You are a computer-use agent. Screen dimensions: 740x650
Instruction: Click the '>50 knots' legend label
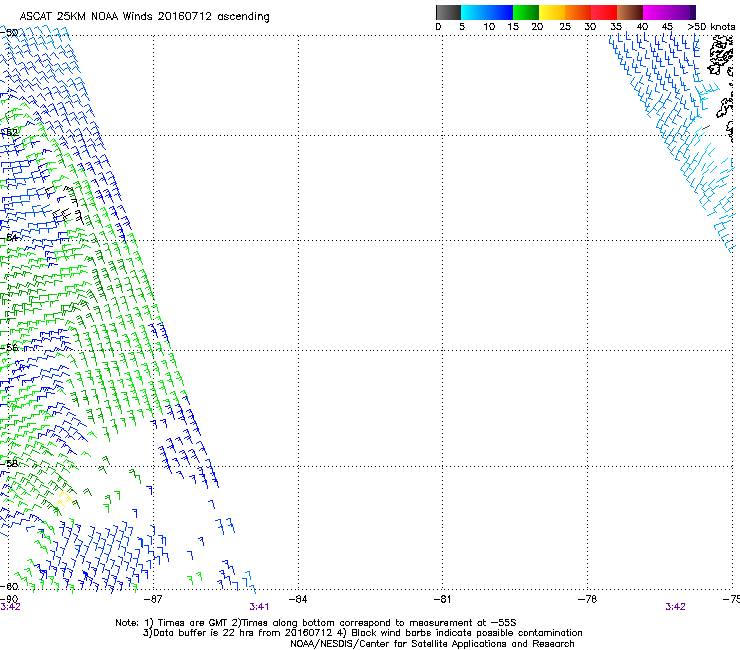pyautogui.click(x=711, y=27)
